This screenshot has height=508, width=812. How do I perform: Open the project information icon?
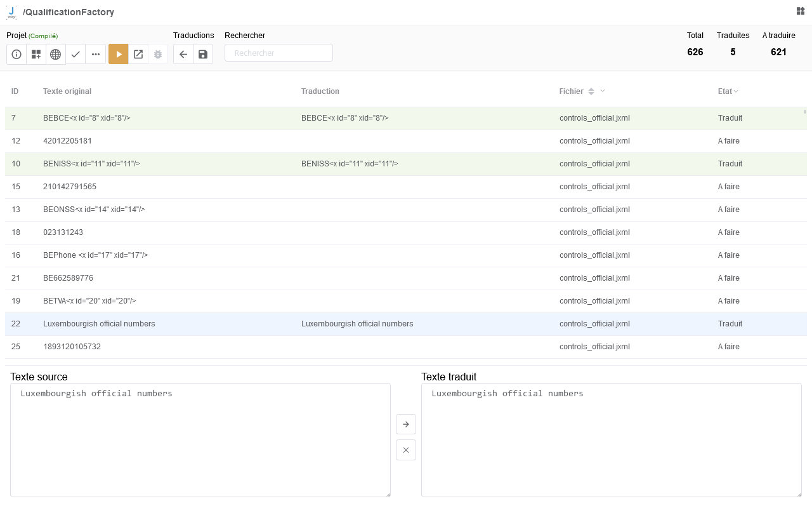(16, 54)
